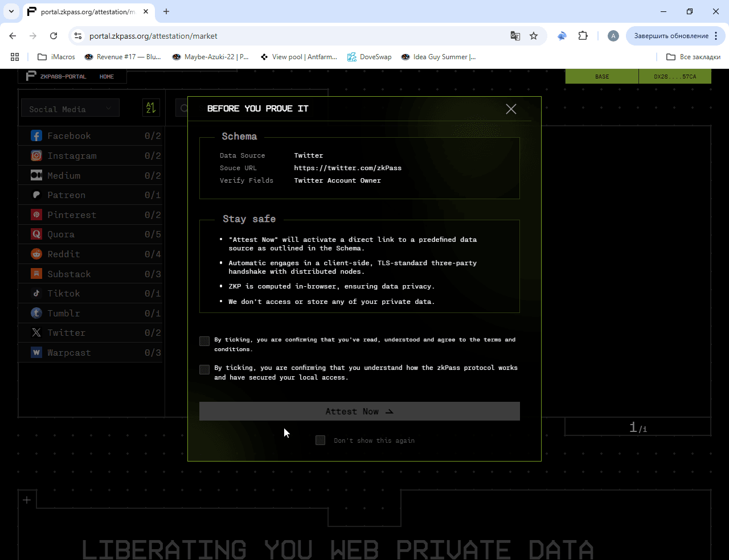Image resolution: width=729 pixels, height=560 pixels.
Task: Check the Don't show this again box
Action: [320, 440]
